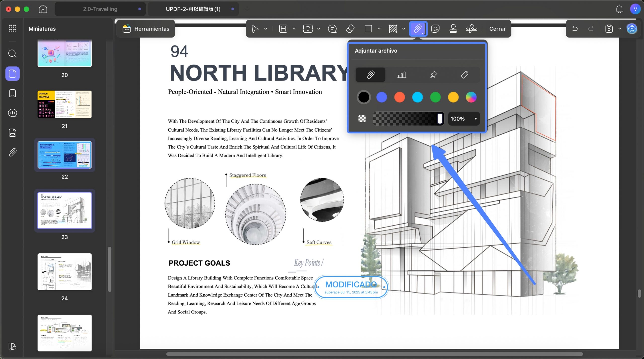Open the Herramientas menu
Screen dimensions: 644x359
tap(146, 29)
